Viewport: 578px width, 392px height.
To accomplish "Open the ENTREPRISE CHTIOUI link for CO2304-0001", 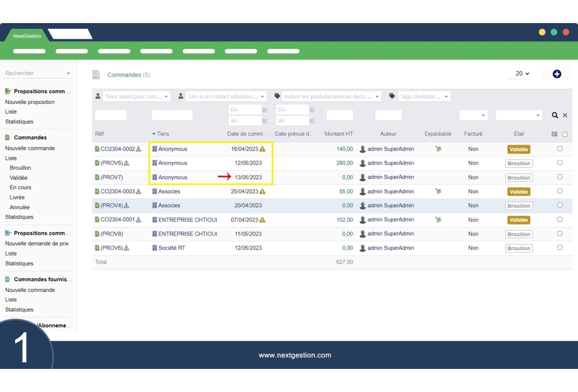I will coord(187,220).
